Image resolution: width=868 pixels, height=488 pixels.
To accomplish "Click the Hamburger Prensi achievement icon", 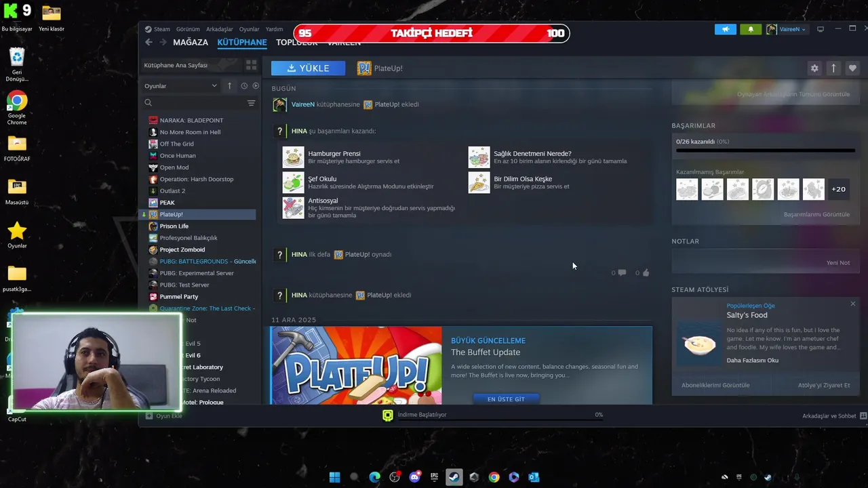I will click(293, 157).
